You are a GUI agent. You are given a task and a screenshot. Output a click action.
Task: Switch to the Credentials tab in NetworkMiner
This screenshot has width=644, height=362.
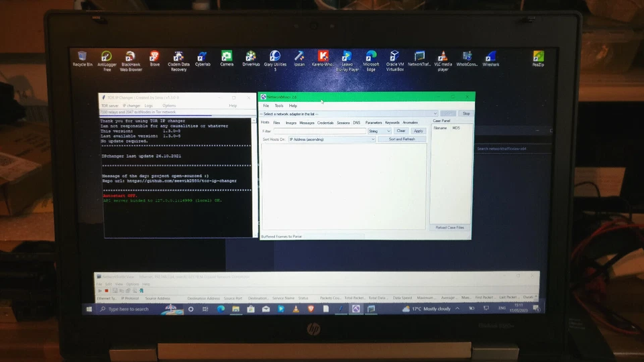pyautogui.click(x=325, y=123)
